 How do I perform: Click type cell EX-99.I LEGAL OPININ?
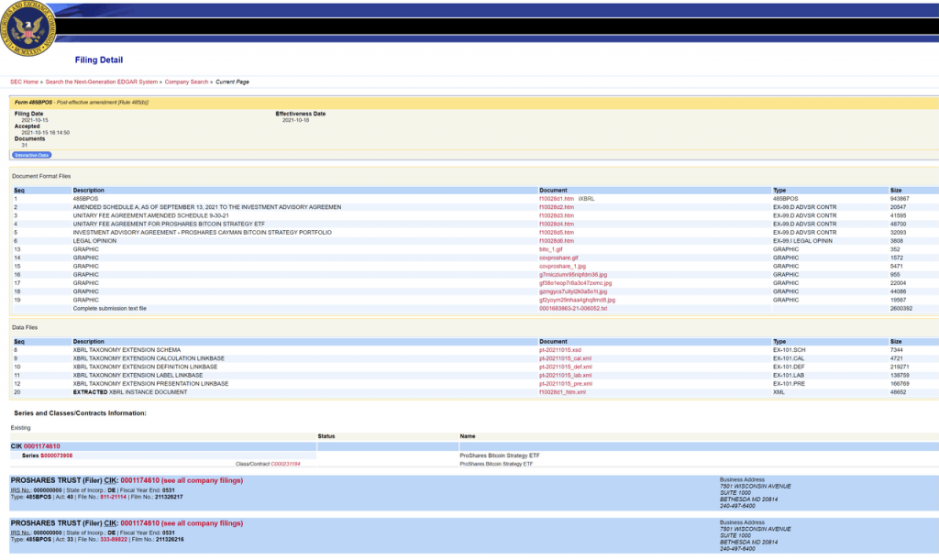point(802,241)
